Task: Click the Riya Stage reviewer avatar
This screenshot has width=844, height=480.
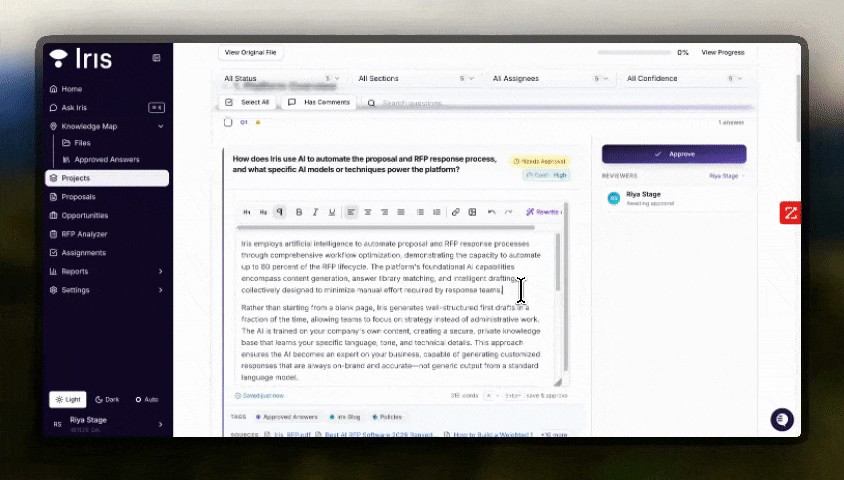Action: coord(614,199)
